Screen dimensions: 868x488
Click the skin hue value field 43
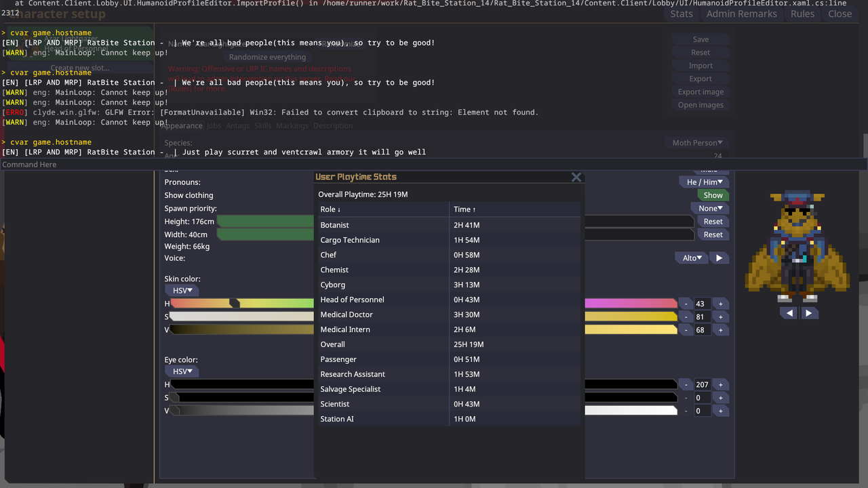tap(703, 304)
